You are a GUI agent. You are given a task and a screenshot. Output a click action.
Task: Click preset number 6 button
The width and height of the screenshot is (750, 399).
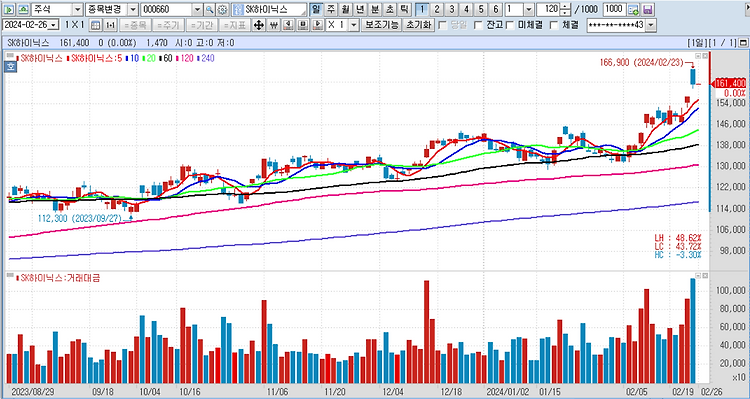click(x=496, y=9)
